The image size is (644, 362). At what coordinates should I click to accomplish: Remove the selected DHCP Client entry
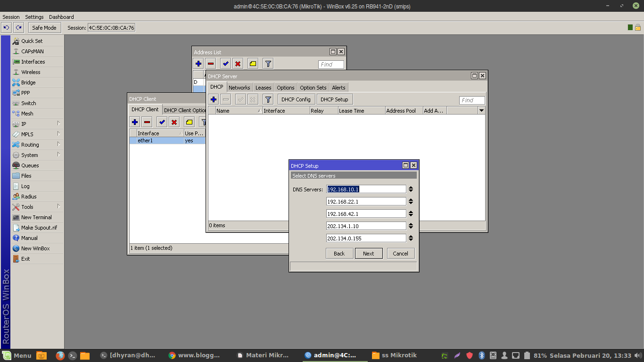click(147, 122)
